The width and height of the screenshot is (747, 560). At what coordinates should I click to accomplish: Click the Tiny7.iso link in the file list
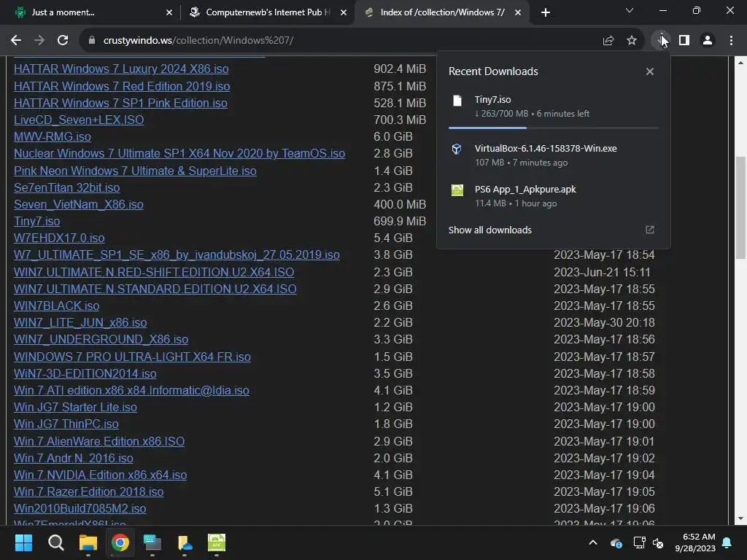[x=36, y=222]
